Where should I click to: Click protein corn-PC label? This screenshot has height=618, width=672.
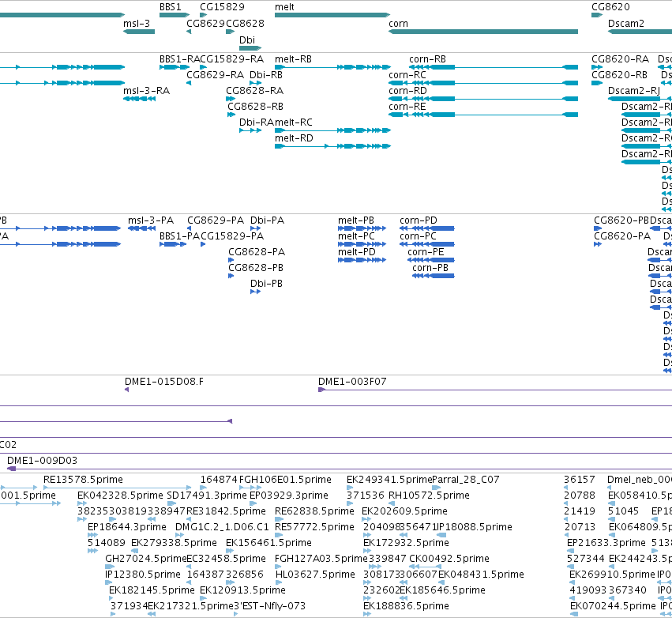[x=419, y=236]
